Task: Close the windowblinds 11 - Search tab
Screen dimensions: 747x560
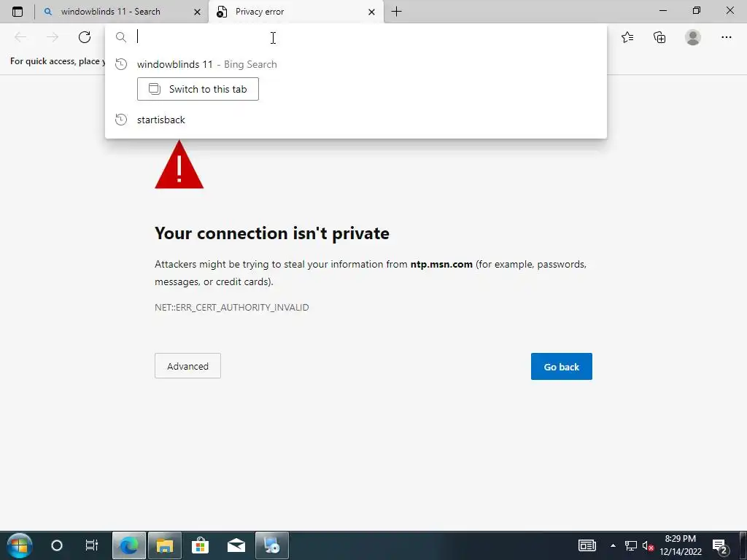Action: (197, 12)
